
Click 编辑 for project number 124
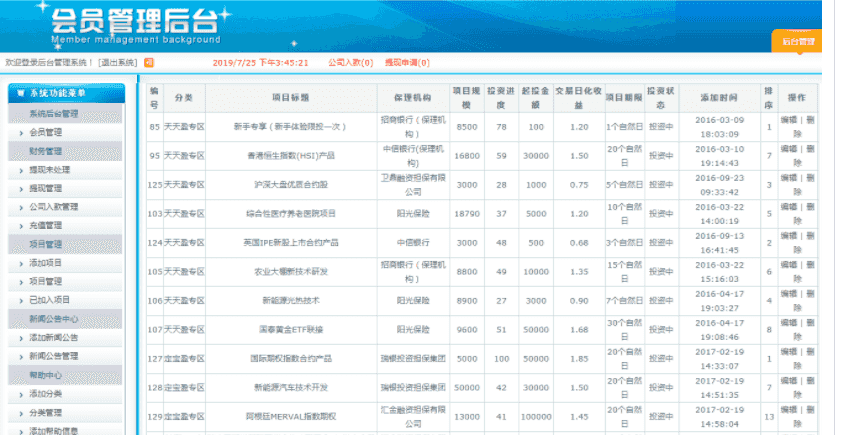(x=788, y=236)
